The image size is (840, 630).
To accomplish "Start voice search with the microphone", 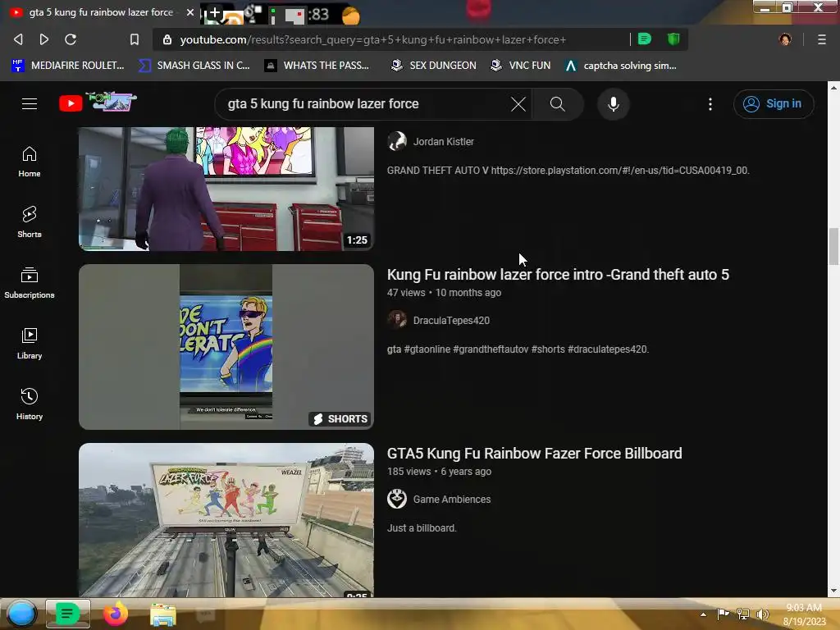I will [x=614, y=104].
